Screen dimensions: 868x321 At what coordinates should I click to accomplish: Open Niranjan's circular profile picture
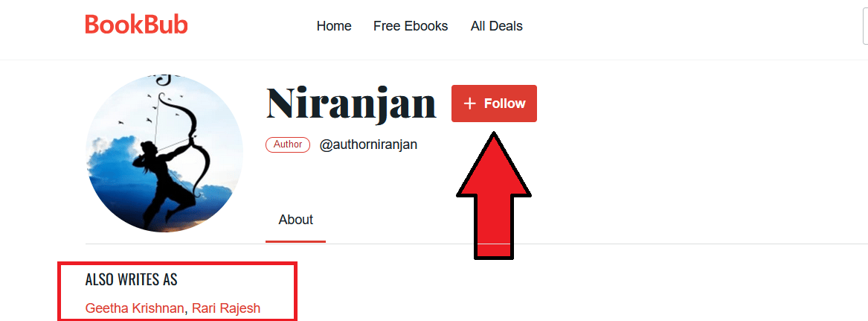coord(164,153)
